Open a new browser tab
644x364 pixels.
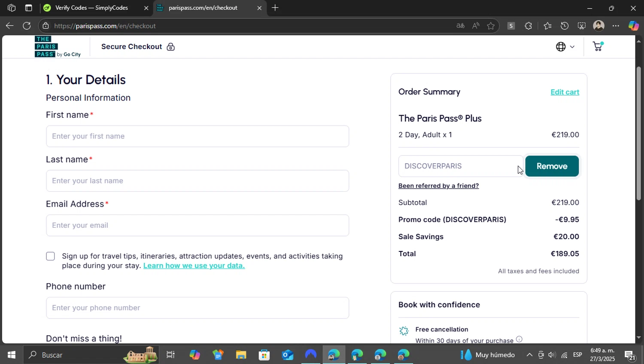coord(275,8)
